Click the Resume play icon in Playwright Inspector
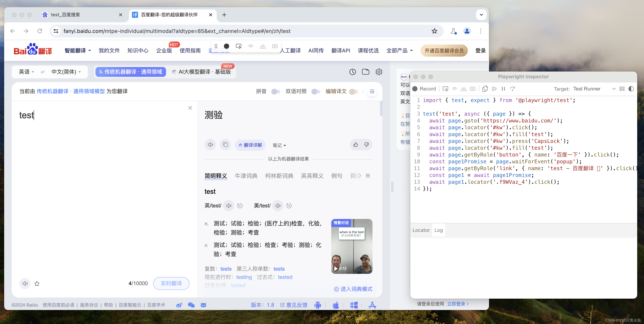The width and height of the screenshot is (644, 324). (x=494, y=89)
